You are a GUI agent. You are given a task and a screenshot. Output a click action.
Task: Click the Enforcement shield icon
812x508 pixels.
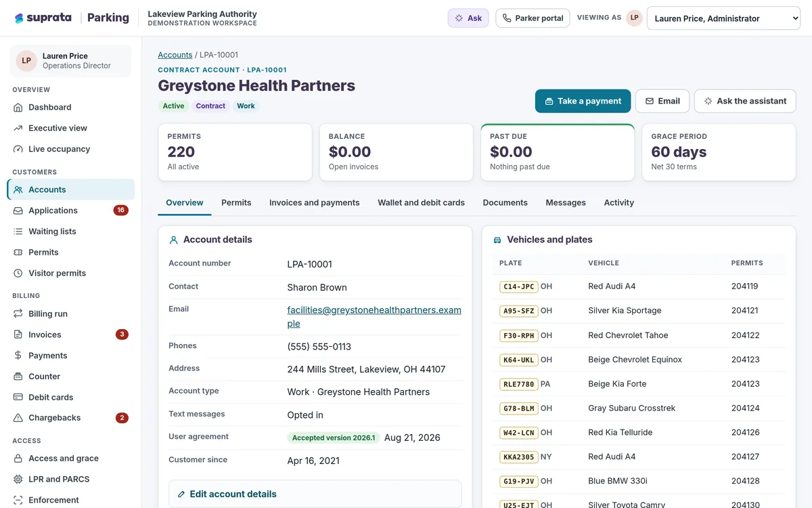point(18,501)
